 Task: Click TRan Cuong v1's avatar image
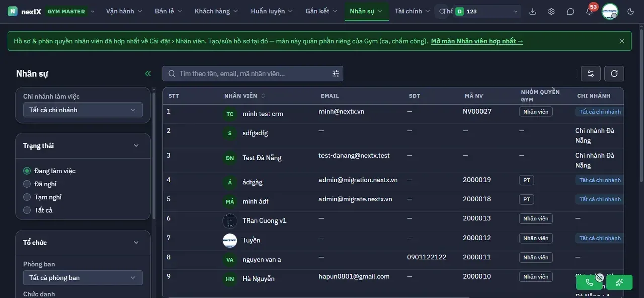click(230, 221)
